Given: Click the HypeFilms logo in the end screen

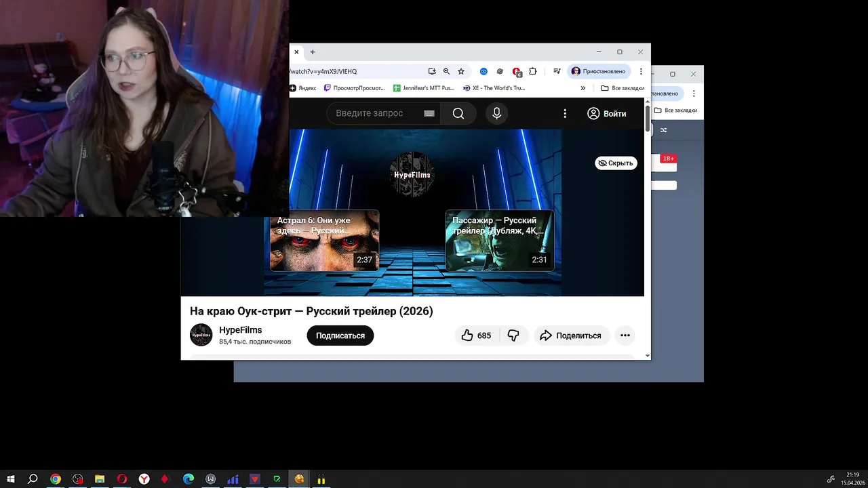Looking at the screenshot, I should 412,174.
